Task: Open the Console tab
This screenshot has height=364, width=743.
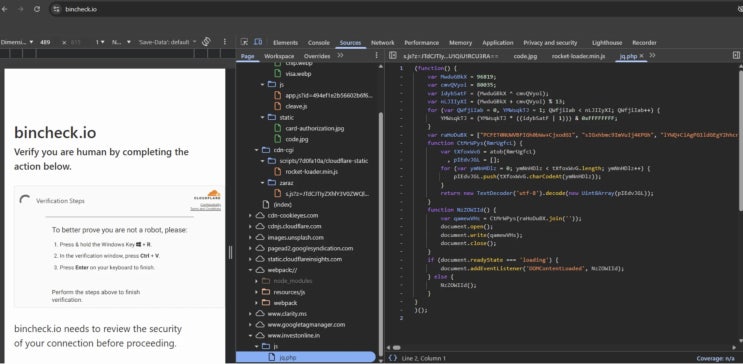Action: [x=318, y=43]
